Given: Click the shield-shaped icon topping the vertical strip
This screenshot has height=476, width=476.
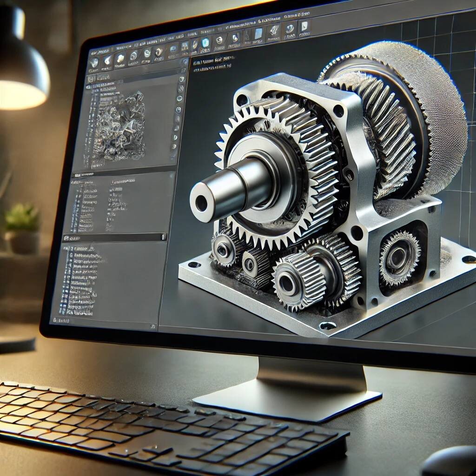Looking at the screenshot, I should 182,80.
